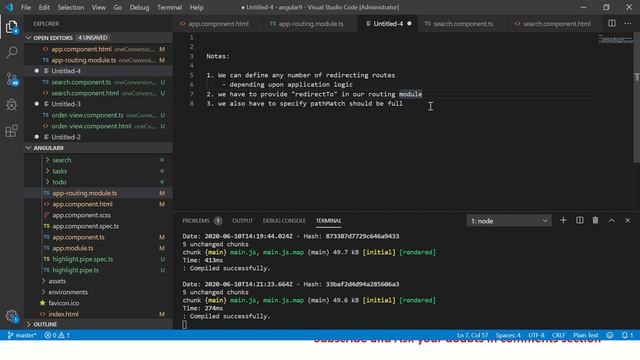
Task: Click the terminal input cursor line
Action: [x=184, y=324]
